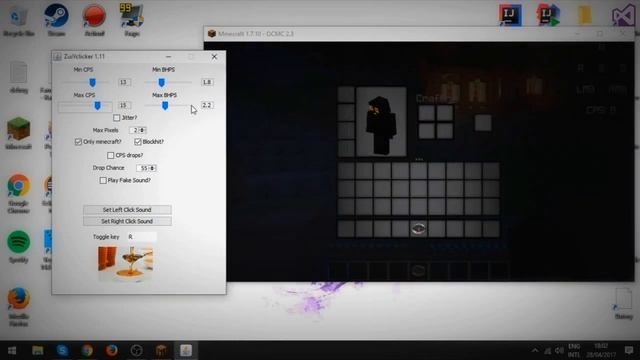
Task: Open Firefox from the taskbar
Action: pos(111,350)
